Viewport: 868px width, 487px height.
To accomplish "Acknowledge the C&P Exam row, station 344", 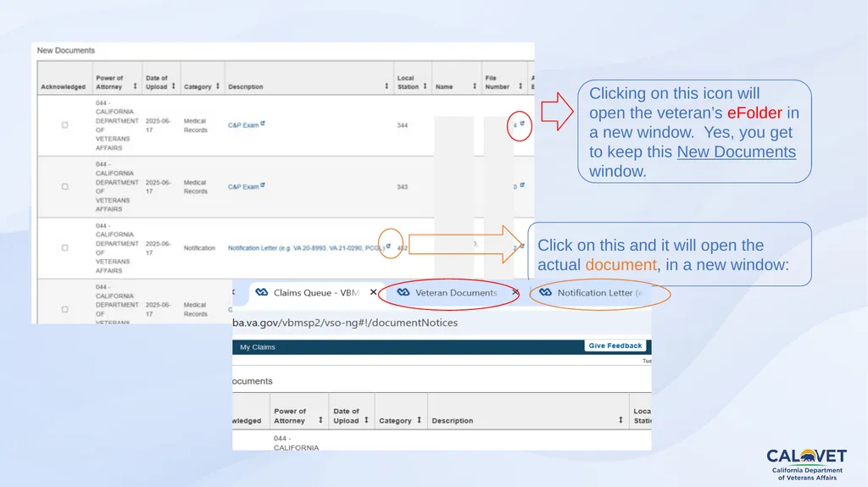I will click(64, 125).
